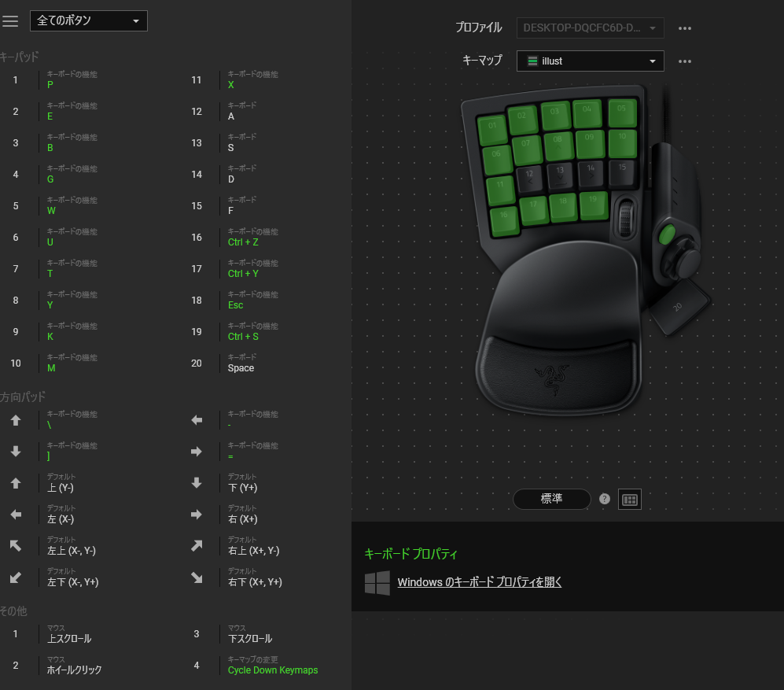The height and width of the screenshot is (690, 784).
Task: Select the upper-left diagonal arrow assignment
Action: (x=16, y=546)
